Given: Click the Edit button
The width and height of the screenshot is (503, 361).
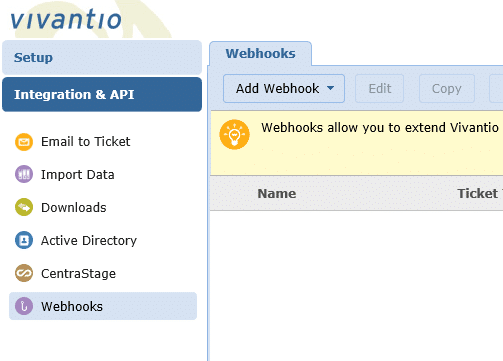Looking at the screenshot, I should coord(380,89).
